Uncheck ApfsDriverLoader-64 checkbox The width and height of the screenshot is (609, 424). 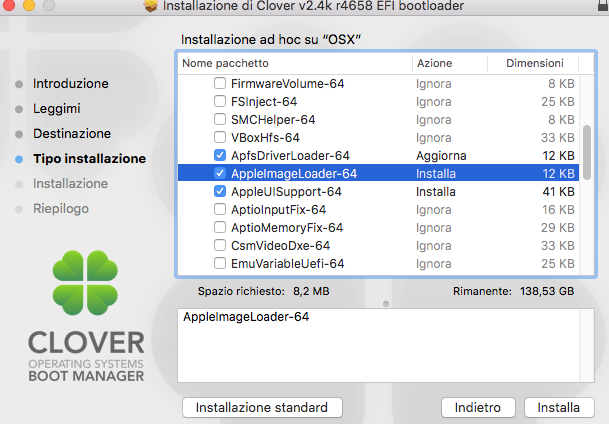point(220,155)
